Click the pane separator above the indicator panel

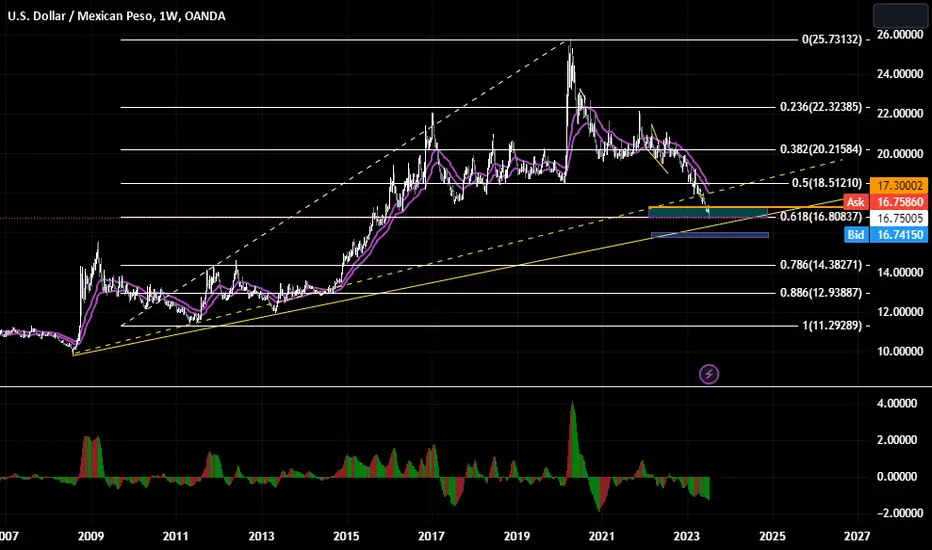tap(466, 387)
